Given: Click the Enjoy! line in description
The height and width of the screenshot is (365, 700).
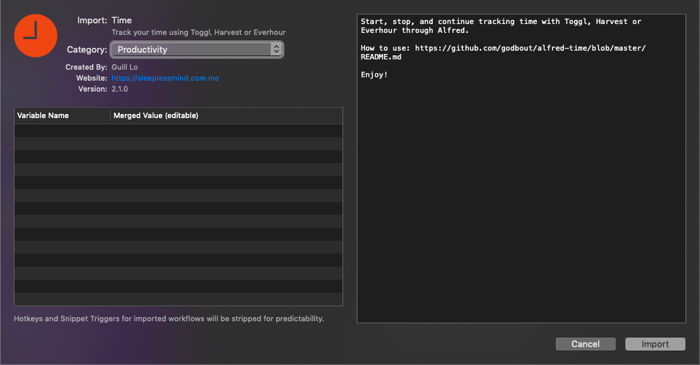Looking at the screenshot, I should (374, 75).
